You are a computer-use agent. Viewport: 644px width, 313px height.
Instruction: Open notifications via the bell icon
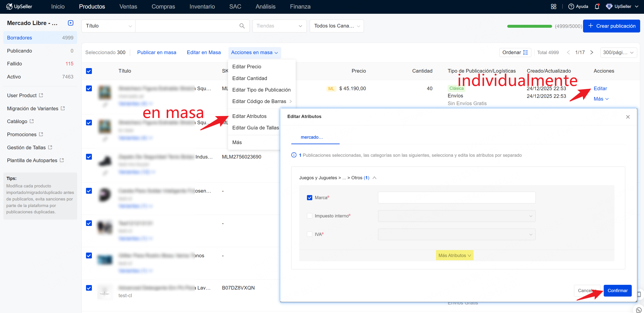(x=597, y=7)
